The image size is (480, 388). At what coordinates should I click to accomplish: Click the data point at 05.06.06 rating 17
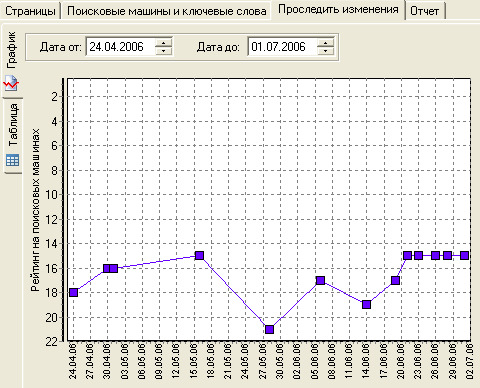tap(320, 280)
